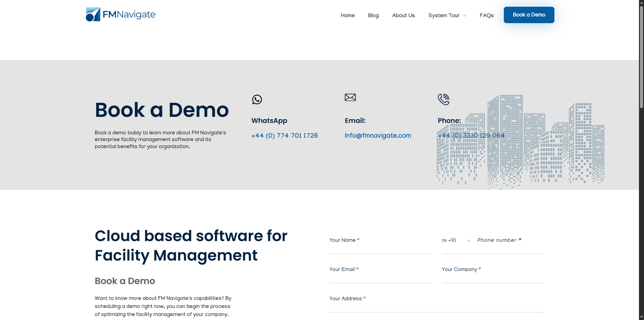Open the About Us page
Image resolution: width=644 pixels, height=320 pixels.
(403, 15)
